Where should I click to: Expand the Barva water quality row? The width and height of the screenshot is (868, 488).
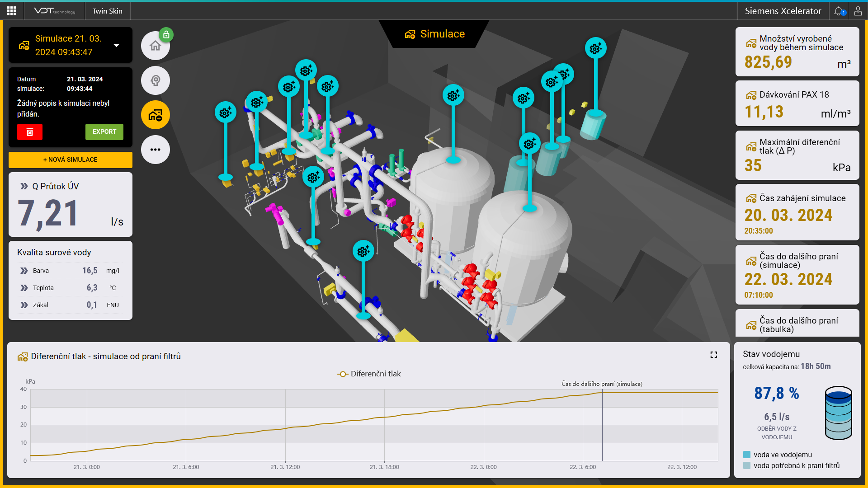[24, 271]
